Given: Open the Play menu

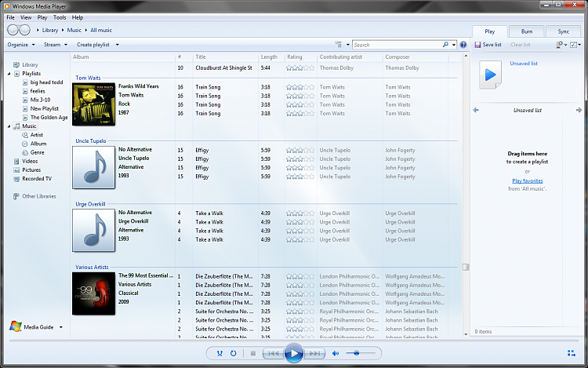Looking at the screenshot, I should click(x=42, y=17).
